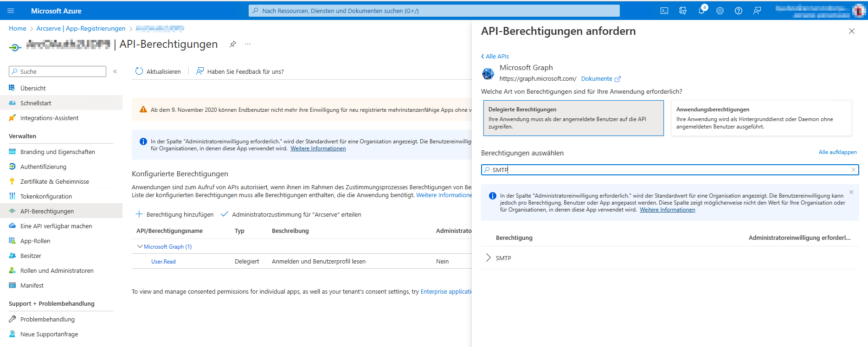868x347 pixels.
Task: Open the feedback icon in top bar
Action: (x=757, y=11)
